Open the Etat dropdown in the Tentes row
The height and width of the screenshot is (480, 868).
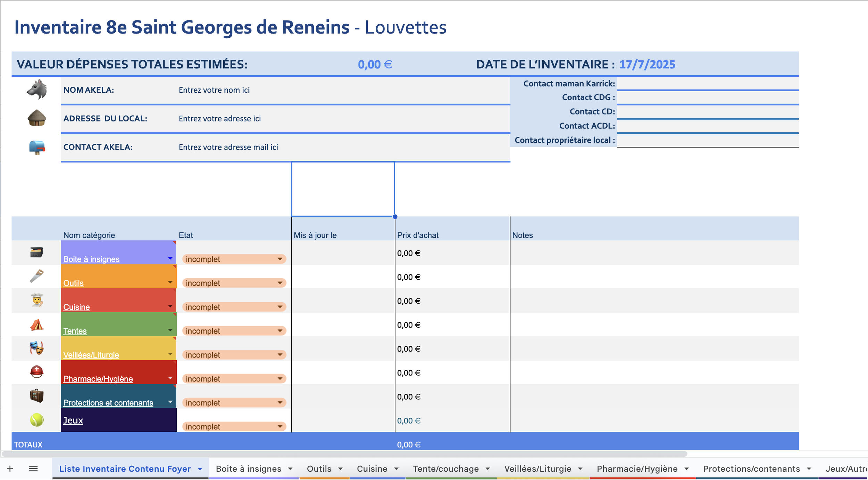click(234, 331)
